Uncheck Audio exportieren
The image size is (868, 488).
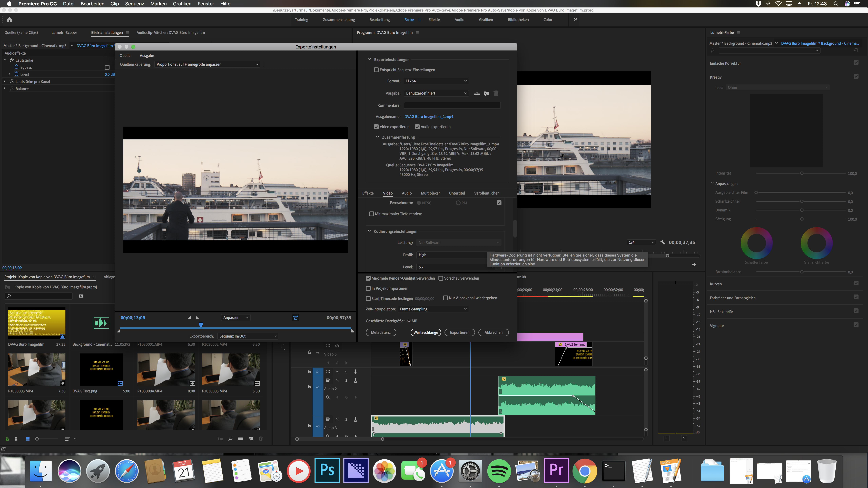click(x=417, y=127)
